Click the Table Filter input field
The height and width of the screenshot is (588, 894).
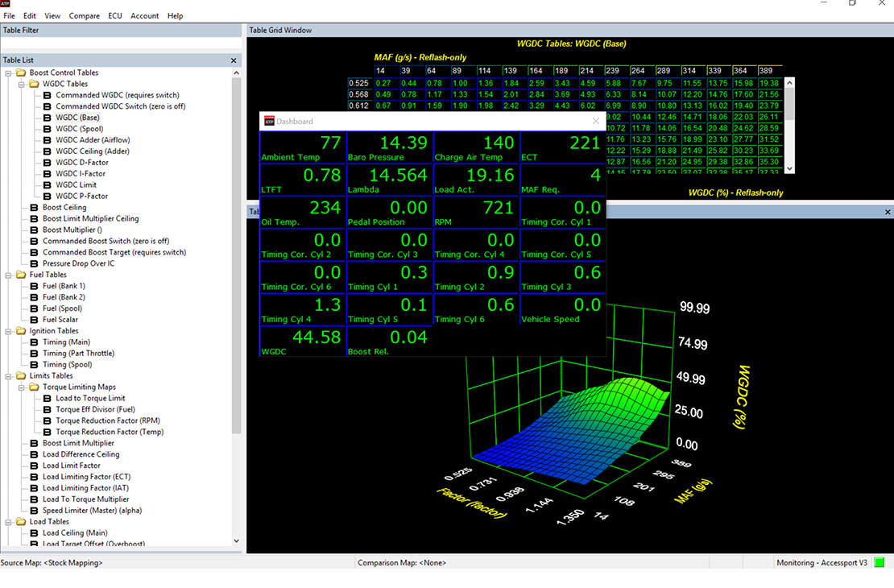pos(121,44)
